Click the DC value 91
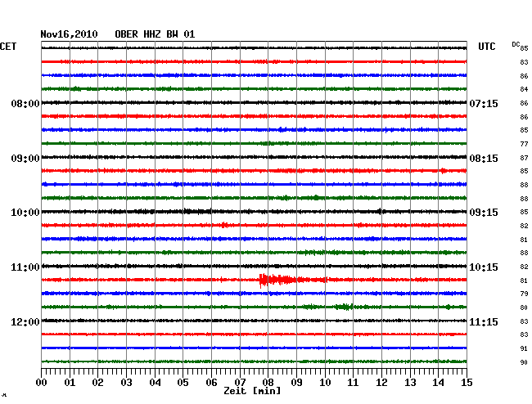Image resolution: width=532 pixels, height=404 pixels. (524, 348)
